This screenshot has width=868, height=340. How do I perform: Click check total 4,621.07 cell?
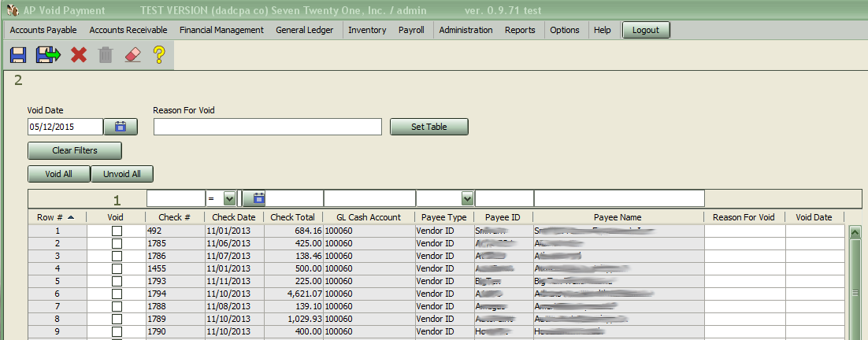point(293,294)
